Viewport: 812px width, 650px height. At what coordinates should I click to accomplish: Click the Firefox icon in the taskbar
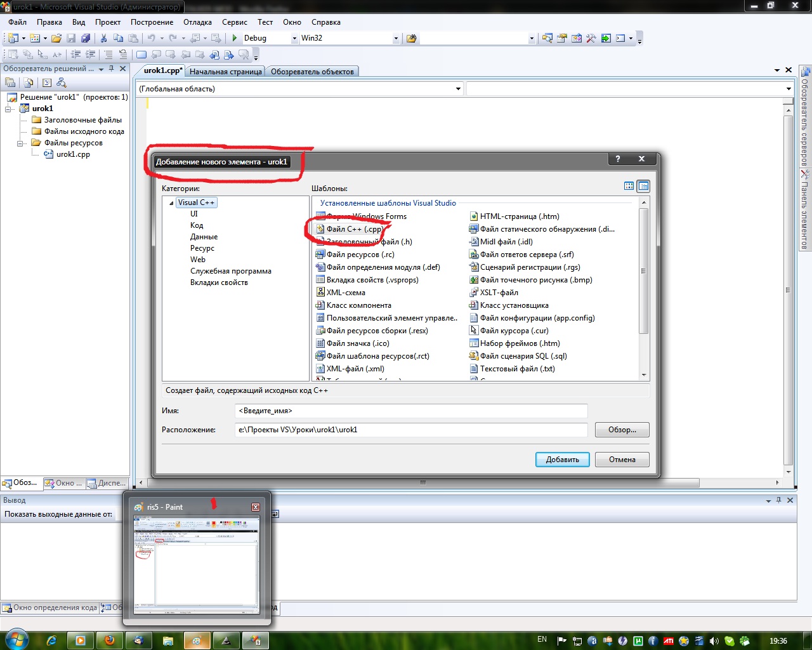(110, 640)
